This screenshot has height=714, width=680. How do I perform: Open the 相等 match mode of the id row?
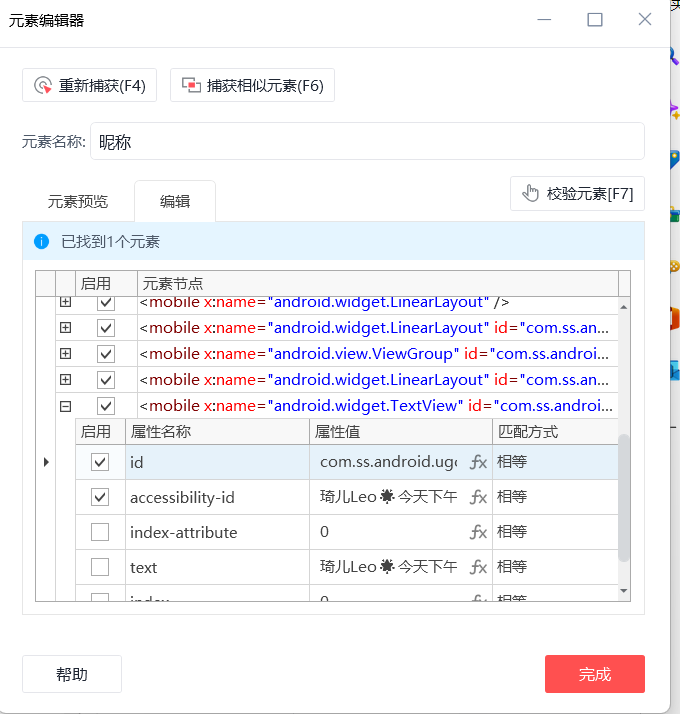[x=555, y=462]
